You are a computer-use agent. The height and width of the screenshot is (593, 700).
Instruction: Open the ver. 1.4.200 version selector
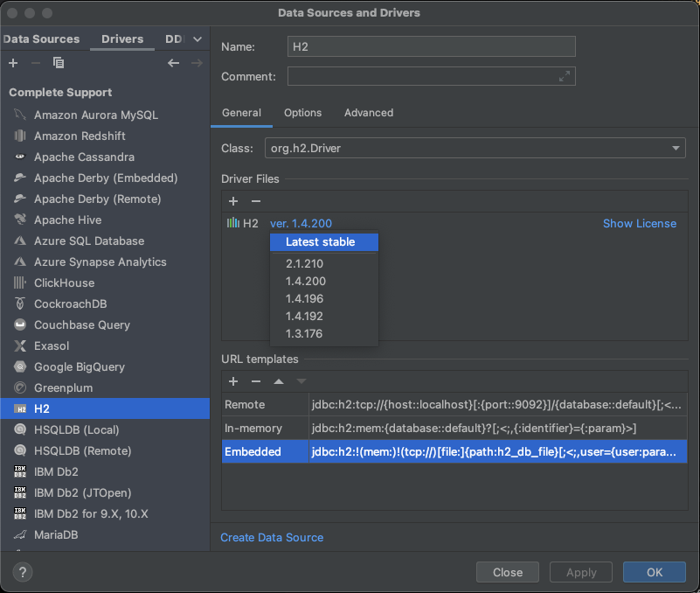tap(301, 223)
